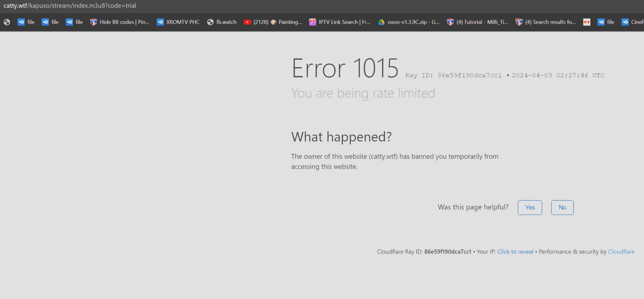Open the XROMTV PHC bookmark
This screenshot has height=299, width=644.
[x=178, y=22]
